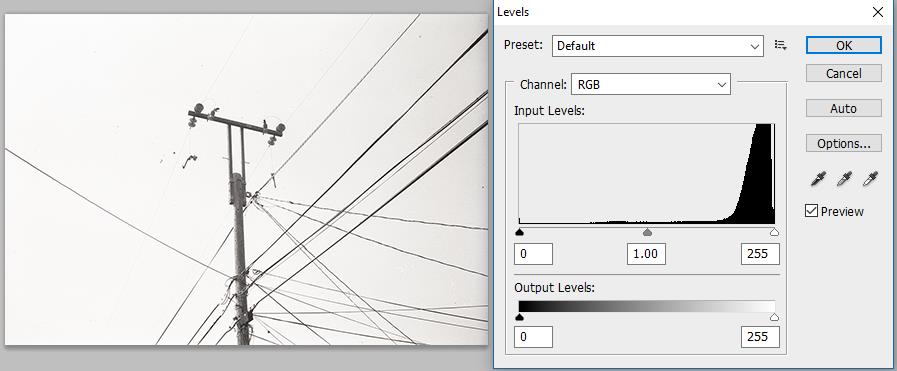The image size is (897, 371).
Task: Click OK to apply levels
Action: tap(844, 46)
